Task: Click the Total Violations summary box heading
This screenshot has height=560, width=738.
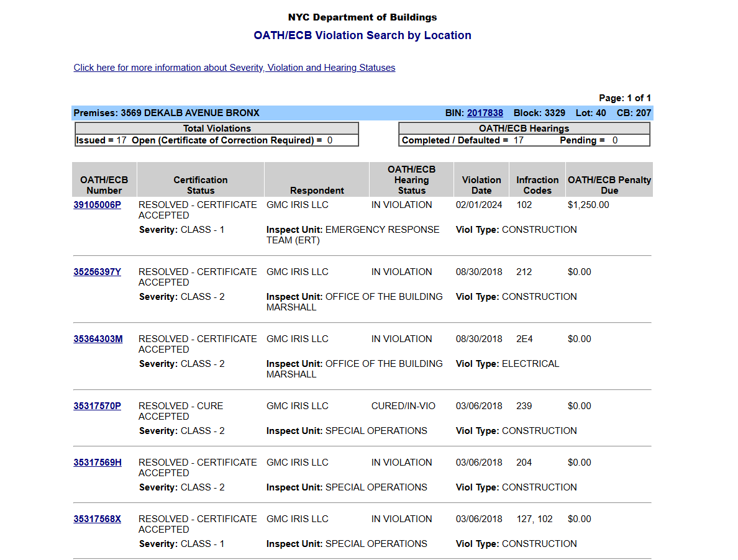Action: tap(217, 129)
